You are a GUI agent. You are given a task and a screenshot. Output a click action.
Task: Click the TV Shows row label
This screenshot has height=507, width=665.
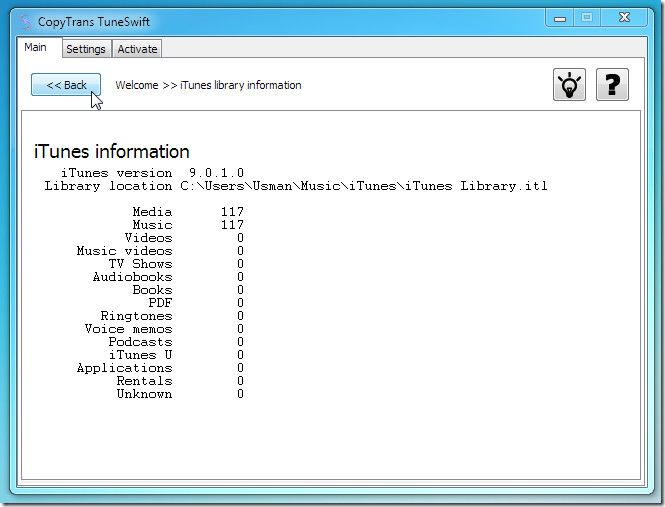pyautogui.click(x=140, y=264)
